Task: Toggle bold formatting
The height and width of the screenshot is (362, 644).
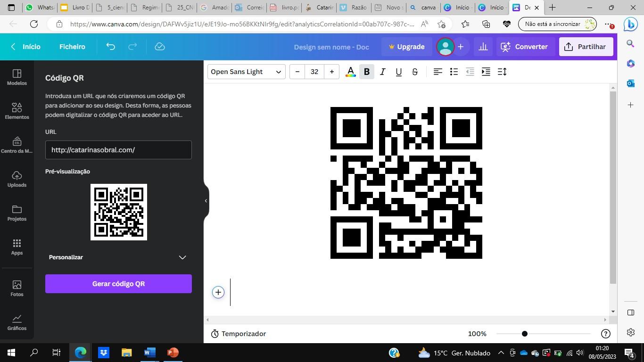Action: pyautogui.click(x=367, y=72)
